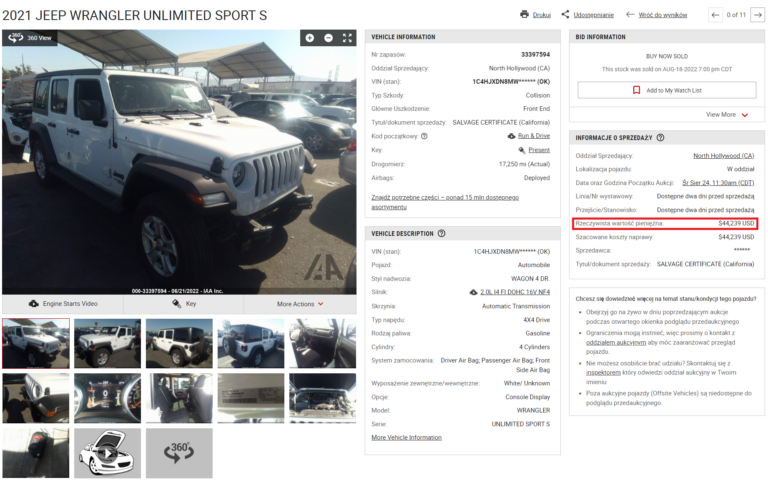Image resolution: width=768 pixels, height=480 pixels.
Task: Click the help icon beside Vehicle Description
Action: coord(441,234)
